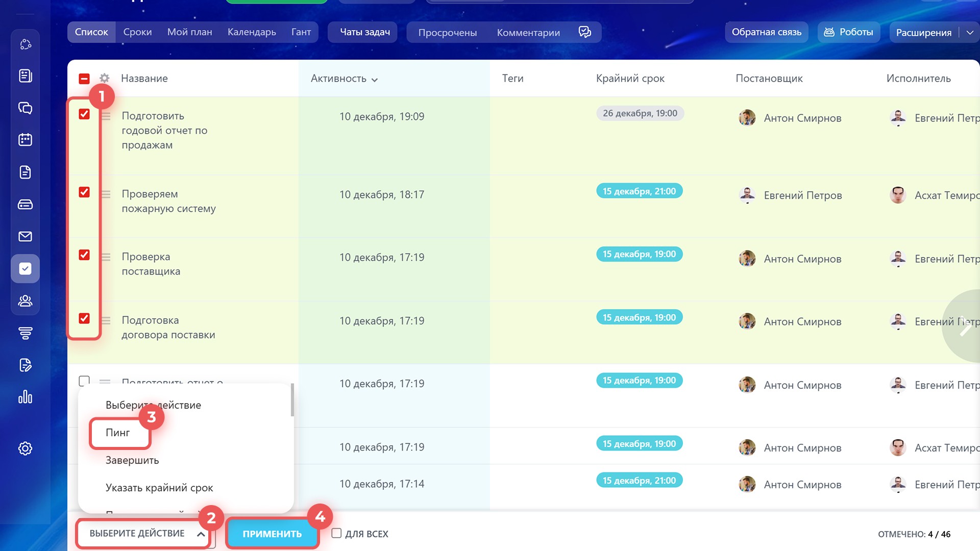Click the comments chat bubble icon
This screenshot has height=551, width=980.
tap(585, 32)
